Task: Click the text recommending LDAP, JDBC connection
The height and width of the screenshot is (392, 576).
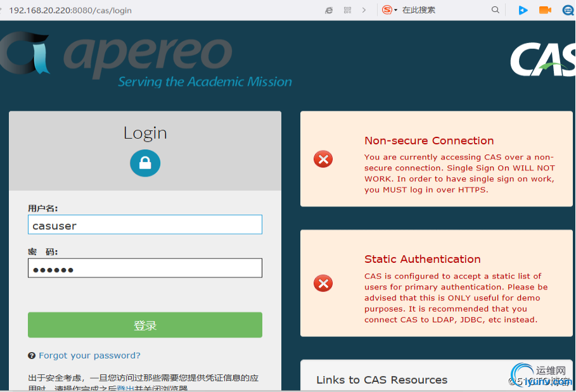Action: point(456,298)
